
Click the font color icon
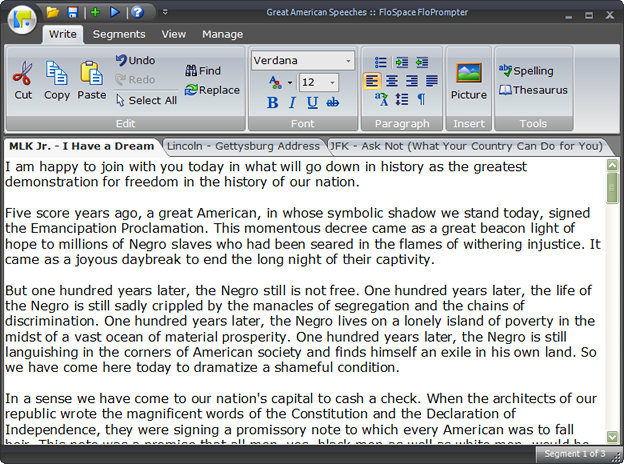click(x=275, y=82)
